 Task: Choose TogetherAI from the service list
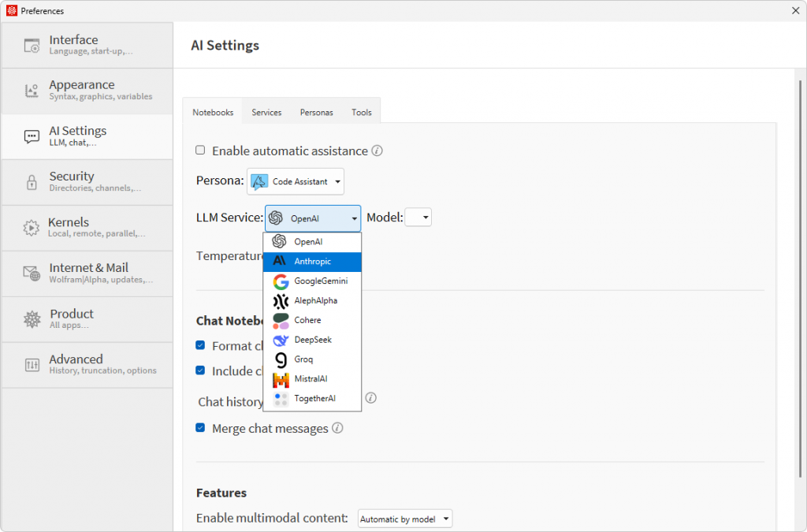pyautogui.click(x=312, y=398)
